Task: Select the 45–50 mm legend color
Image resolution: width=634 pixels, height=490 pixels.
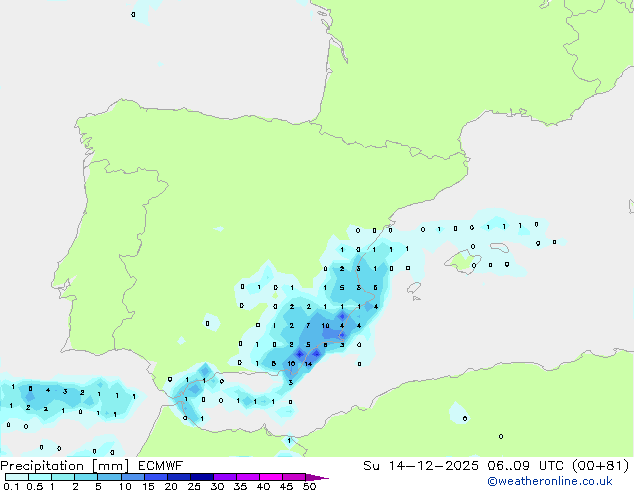Action: coord(294,477)
